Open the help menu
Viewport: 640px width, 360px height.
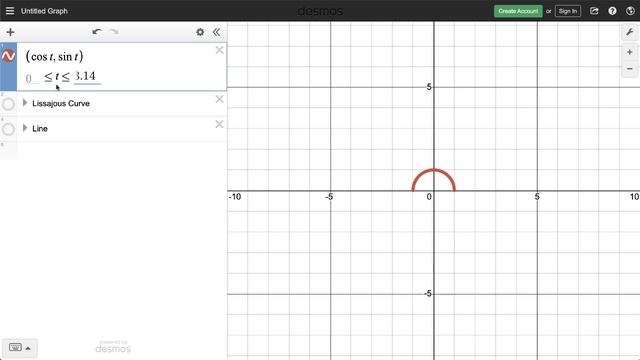(x=612, y=11)
